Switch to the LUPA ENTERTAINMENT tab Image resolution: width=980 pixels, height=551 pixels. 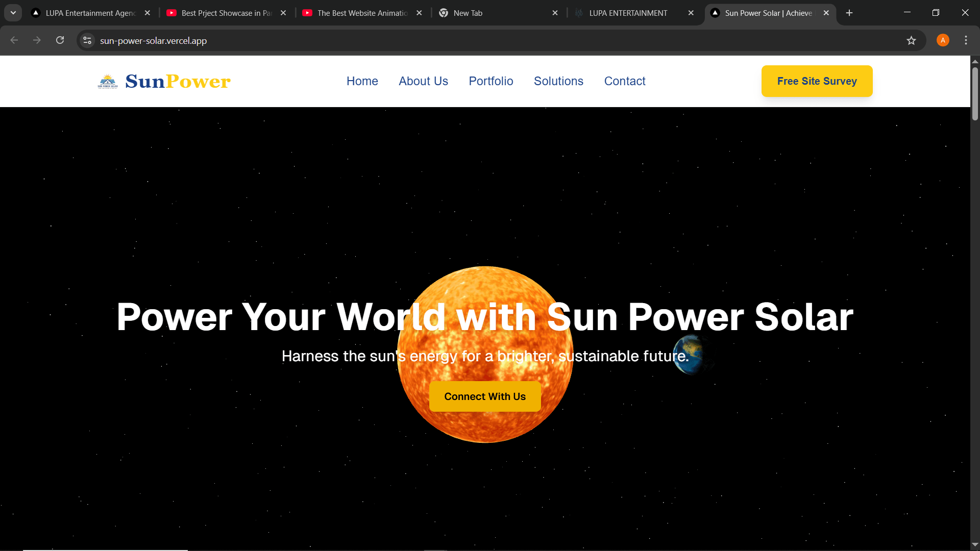point(627,13)
